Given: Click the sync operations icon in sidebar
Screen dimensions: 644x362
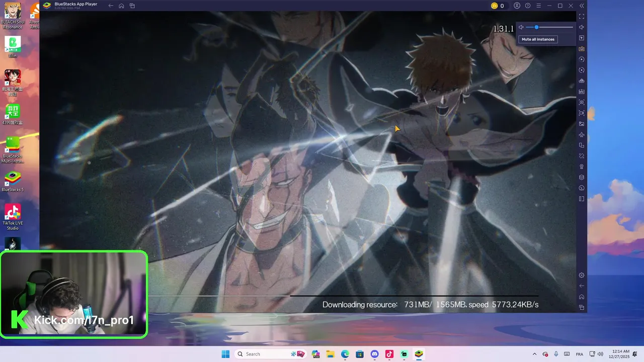Looking at the screenshot, I should [582, 70].
